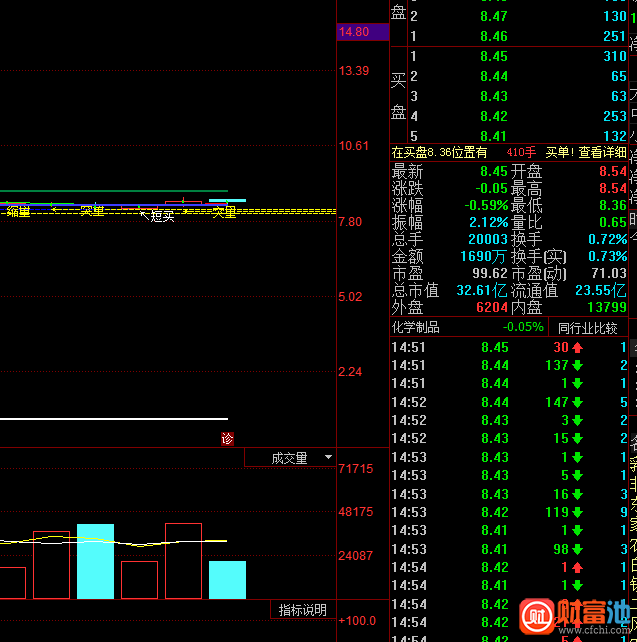Select the 14:52 trade of 147 lots
Viewport: 637px width, 642px height.
pos(509,402)
